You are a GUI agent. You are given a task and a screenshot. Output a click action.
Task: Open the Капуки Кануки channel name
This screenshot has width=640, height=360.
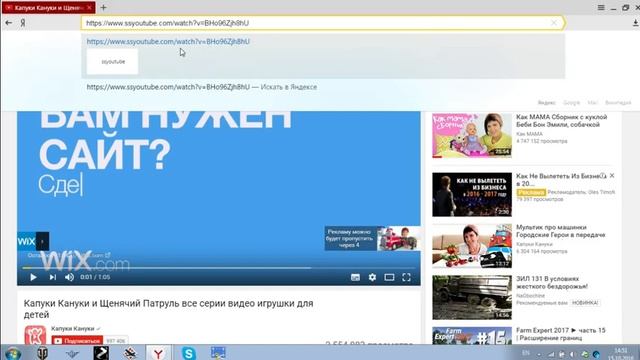click(73, 329)
